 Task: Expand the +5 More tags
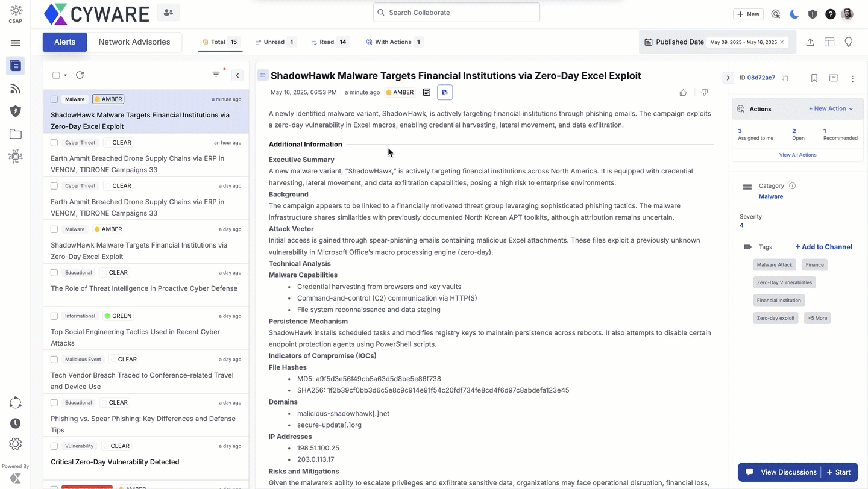[817, 318]
